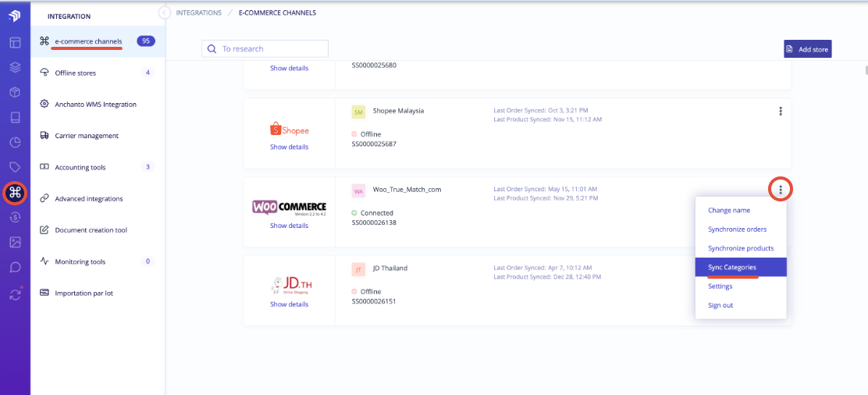This screenshot has height=395, width=868.
Task: Click the store ID 'SS0000026138'
Action: (x=374, y=222)
